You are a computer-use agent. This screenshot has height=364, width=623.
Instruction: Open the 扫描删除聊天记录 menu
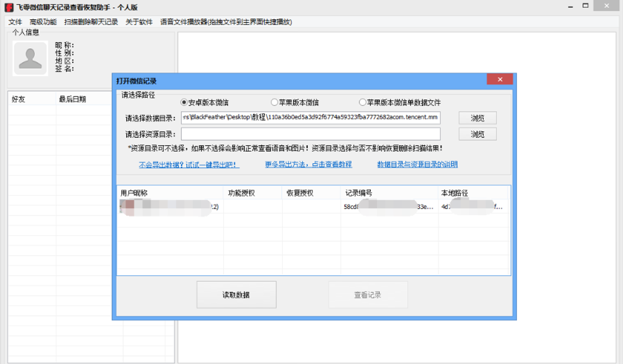[91, 22]
